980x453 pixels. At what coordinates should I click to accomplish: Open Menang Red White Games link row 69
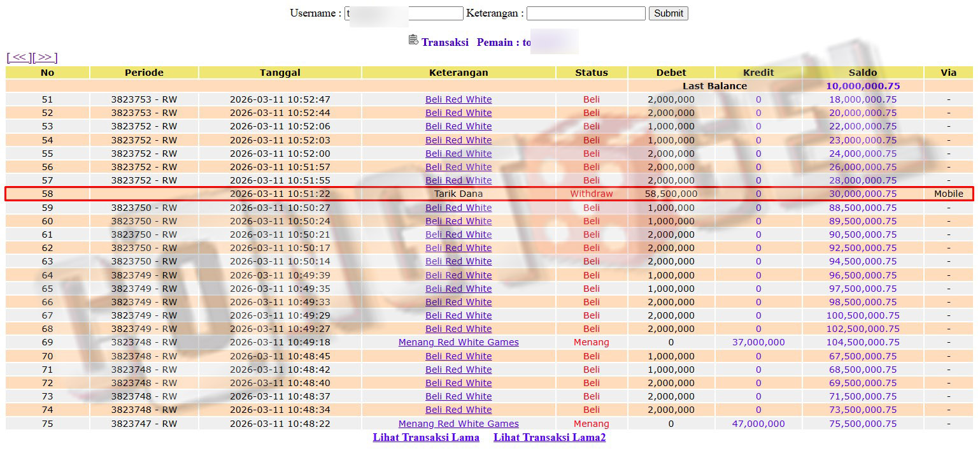point(458,342)
